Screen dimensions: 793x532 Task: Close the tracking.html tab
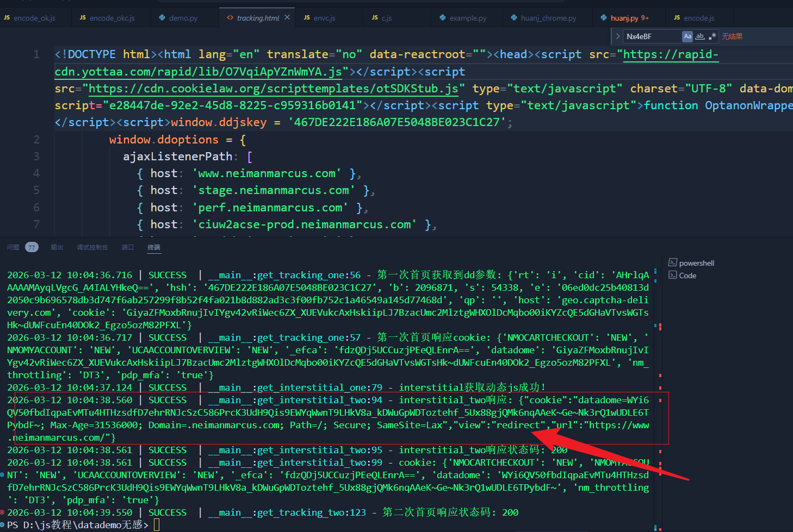click(287, 17)
